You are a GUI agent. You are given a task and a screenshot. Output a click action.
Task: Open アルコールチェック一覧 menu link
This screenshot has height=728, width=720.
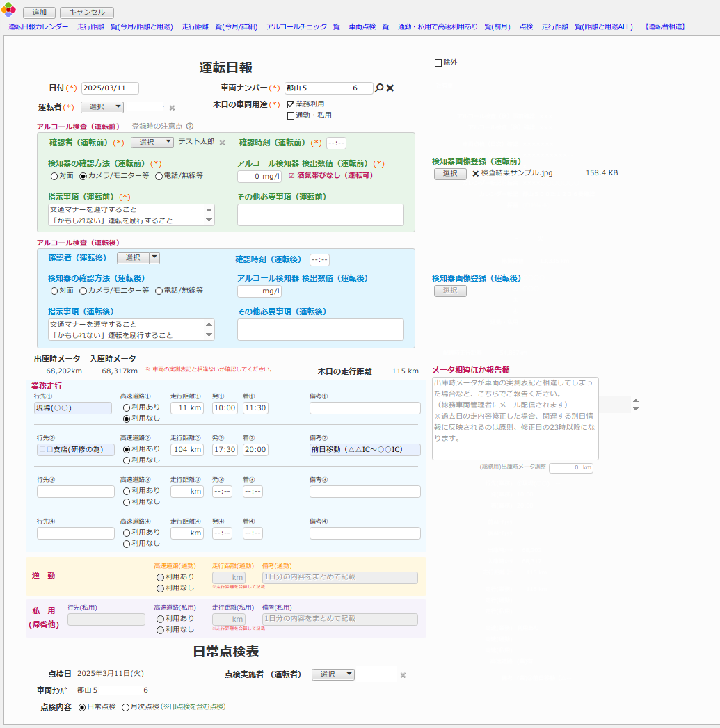[x=303, y=27]
